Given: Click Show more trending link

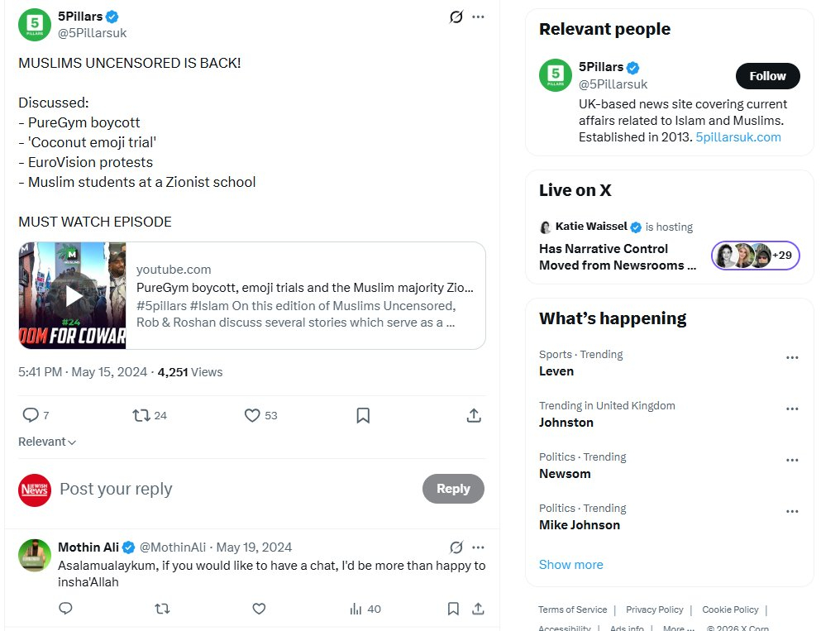Looking at the screenshot, I should coord(570,565).
